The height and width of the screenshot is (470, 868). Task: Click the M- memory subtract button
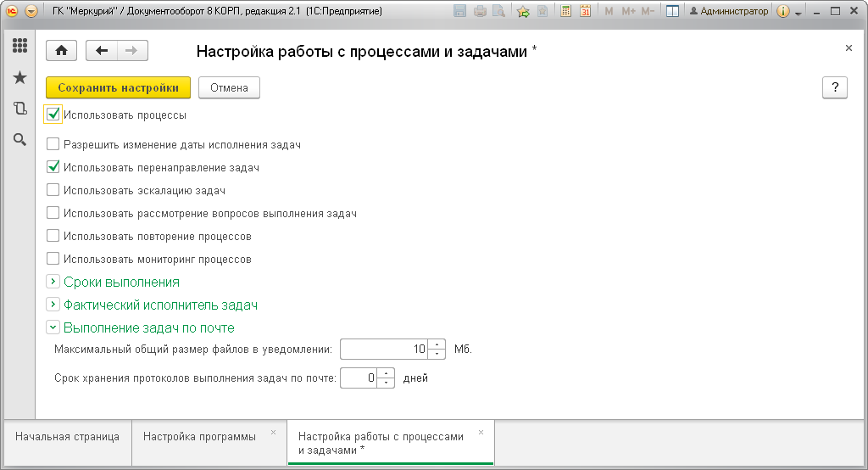pyautogui.click(x=648, y=11)
